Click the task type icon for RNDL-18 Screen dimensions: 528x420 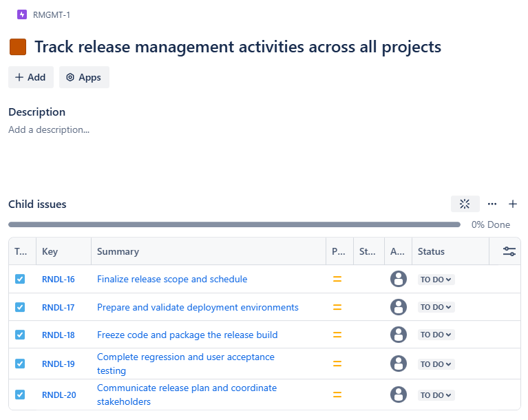[20, 335]
